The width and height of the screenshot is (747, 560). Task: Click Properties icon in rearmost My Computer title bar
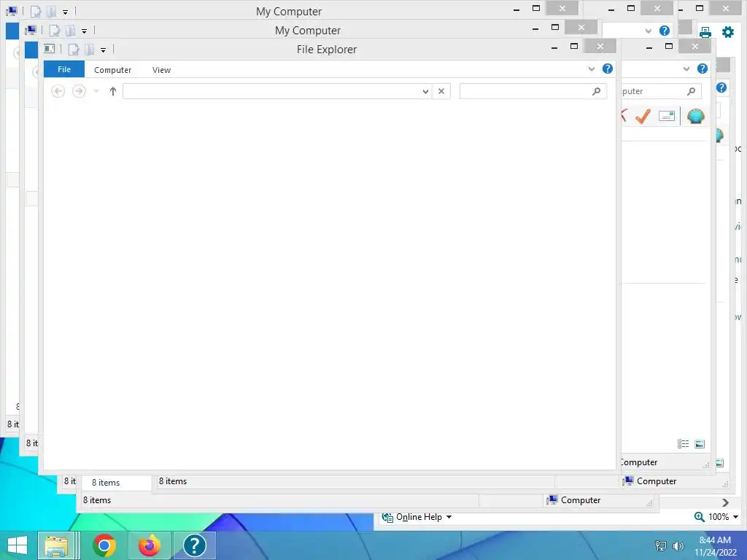point(36,12)
